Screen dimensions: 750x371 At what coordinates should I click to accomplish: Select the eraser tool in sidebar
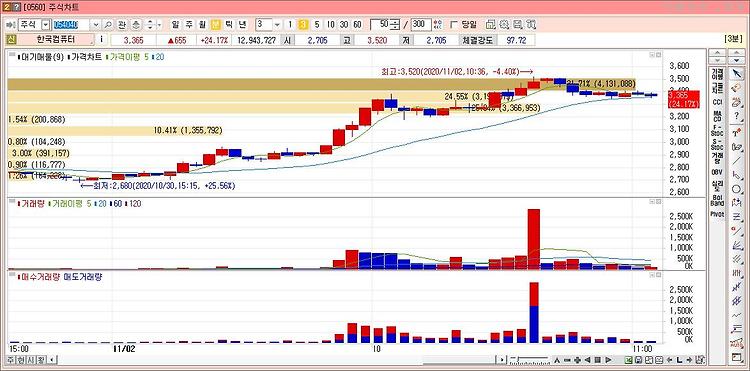[x=736, y=88]
